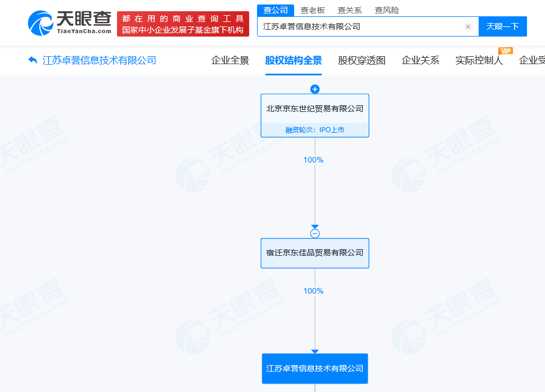Collapse the minus node above 宿迁京东佳品贸易

[x=315, y=233]
